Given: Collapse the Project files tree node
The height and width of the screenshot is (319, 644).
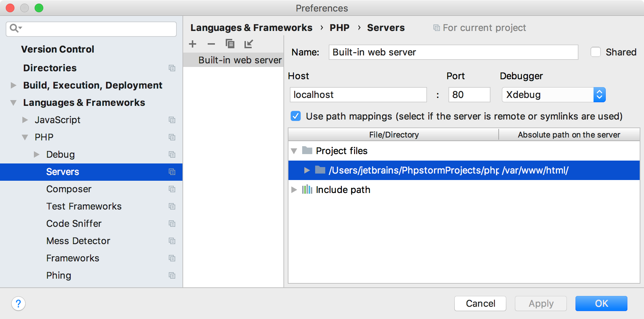Looking at the screenshot, I should (294, 151).
